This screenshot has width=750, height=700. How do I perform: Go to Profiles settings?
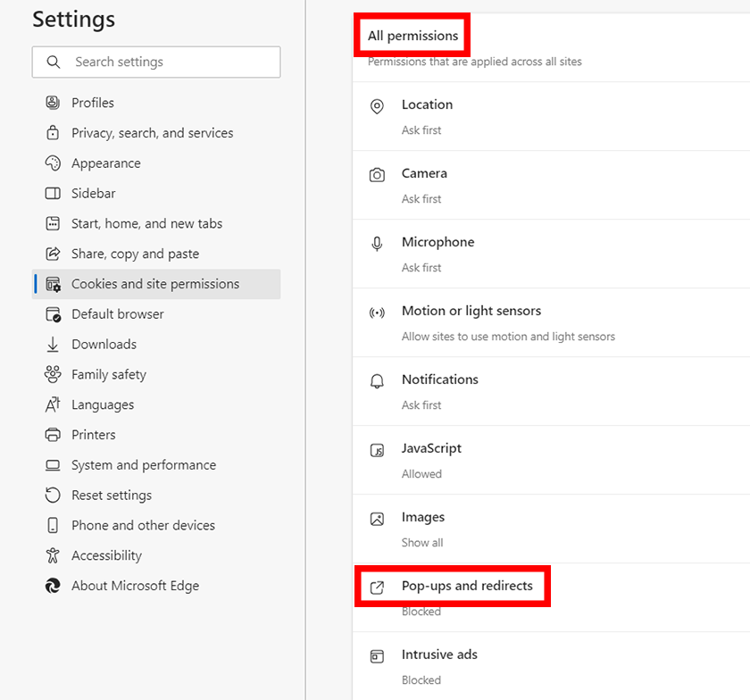[93, 103]
